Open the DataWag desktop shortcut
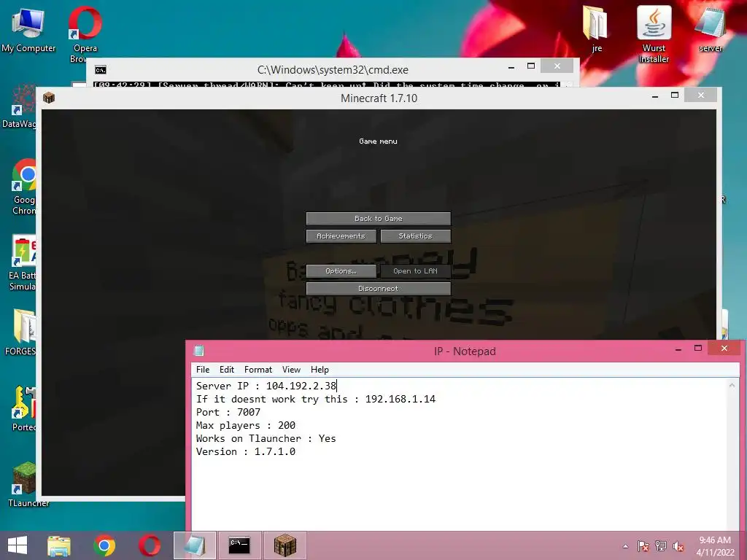The height and width of the screenshot is (560, 747). click(18, 106)
